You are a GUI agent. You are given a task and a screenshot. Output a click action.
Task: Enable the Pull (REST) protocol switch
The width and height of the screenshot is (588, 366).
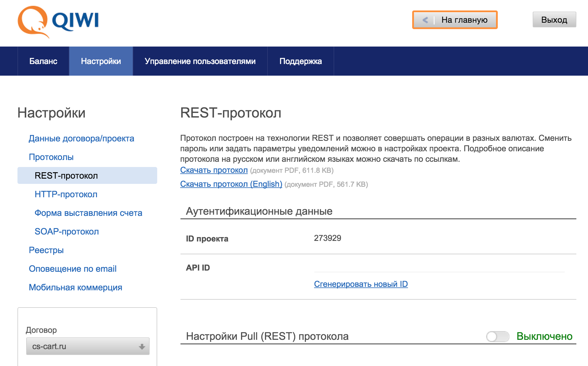pos(497,337)
